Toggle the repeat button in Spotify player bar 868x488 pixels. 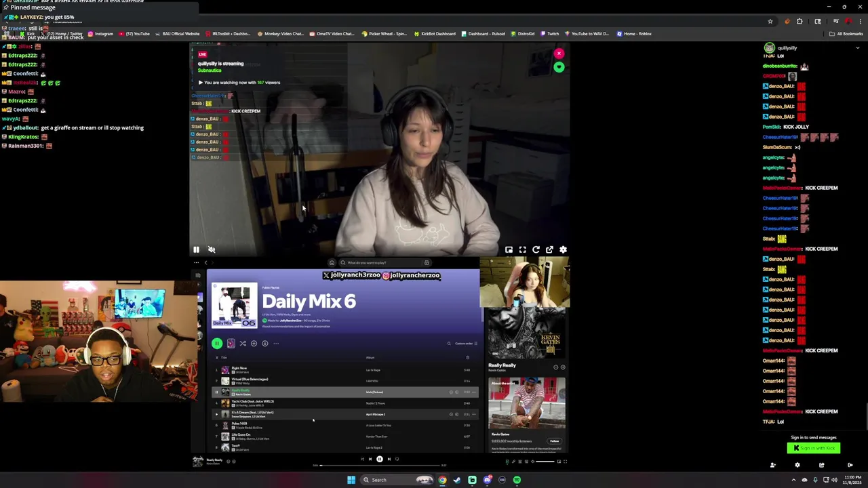(397, 459)
